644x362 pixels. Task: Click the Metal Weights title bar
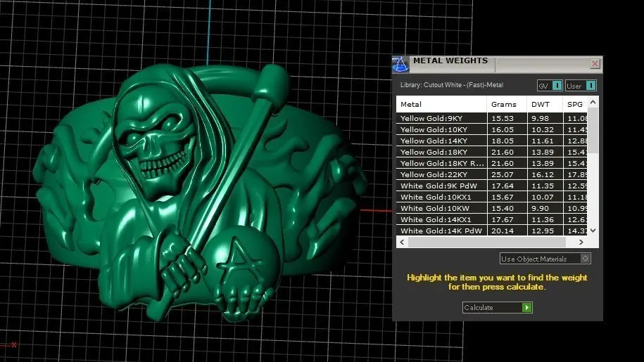pyautogui.click(x=498, y=65)
